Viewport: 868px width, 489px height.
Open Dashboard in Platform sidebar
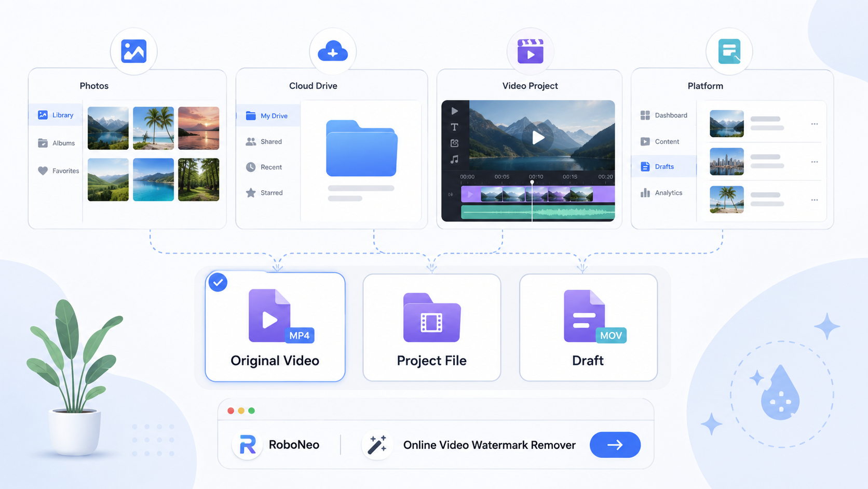click(664, 115)
